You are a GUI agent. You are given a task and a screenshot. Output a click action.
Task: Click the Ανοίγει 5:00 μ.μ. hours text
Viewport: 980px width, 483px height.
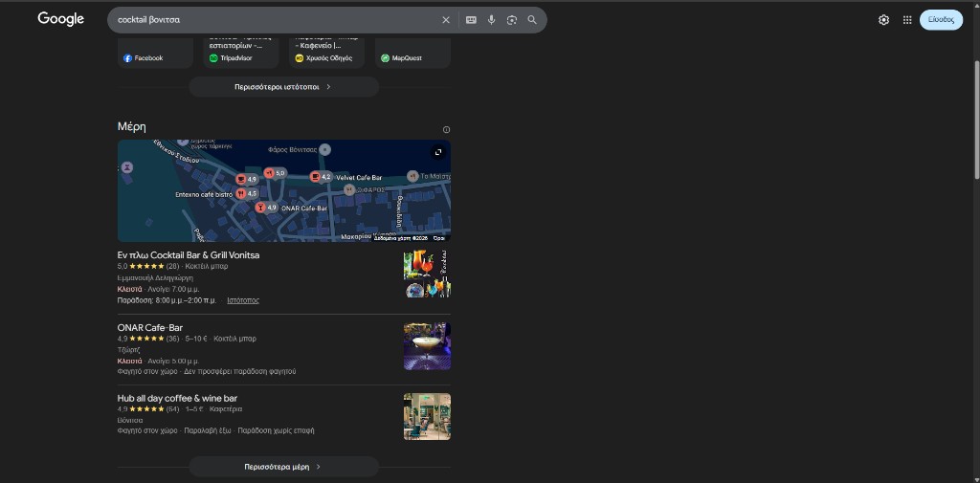click(174, 362)
